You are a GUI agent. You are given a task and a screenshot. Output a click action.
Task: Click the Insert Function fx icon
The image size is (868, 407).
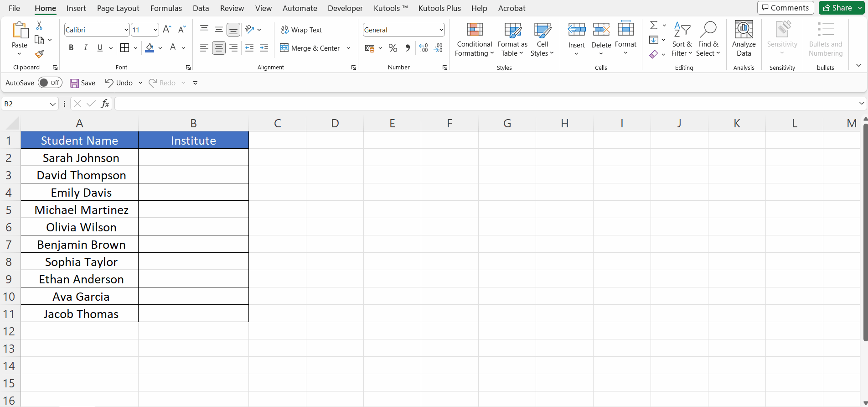pos(105,104)
